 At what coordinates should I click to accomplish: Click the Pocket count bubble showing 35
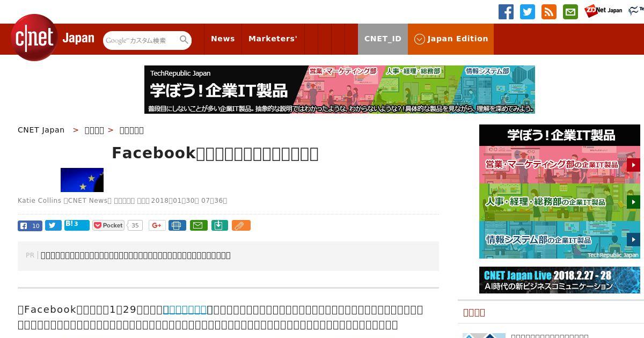(135, 226)
